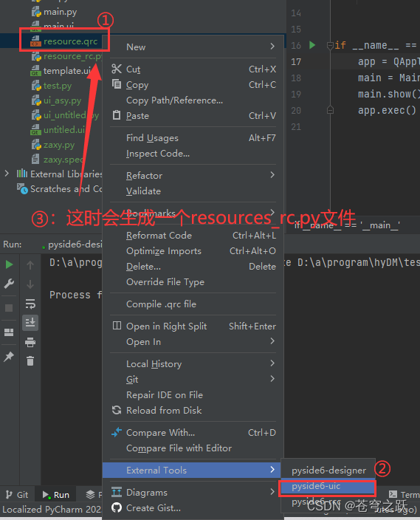The image size is (420, 520).
Task: Toggle soft-wrap in Run console
Action: point(30,304)
